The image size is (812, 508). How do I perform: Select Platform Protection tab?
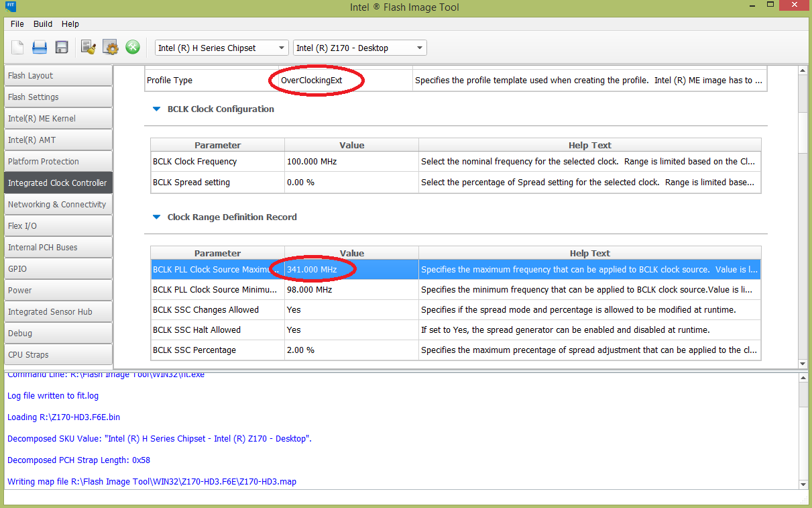click(58, 162)
